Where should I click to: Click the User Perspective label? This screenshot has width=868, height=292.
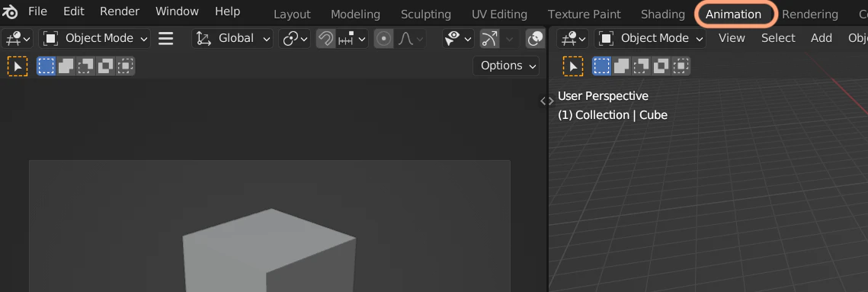tap(603, 96)
